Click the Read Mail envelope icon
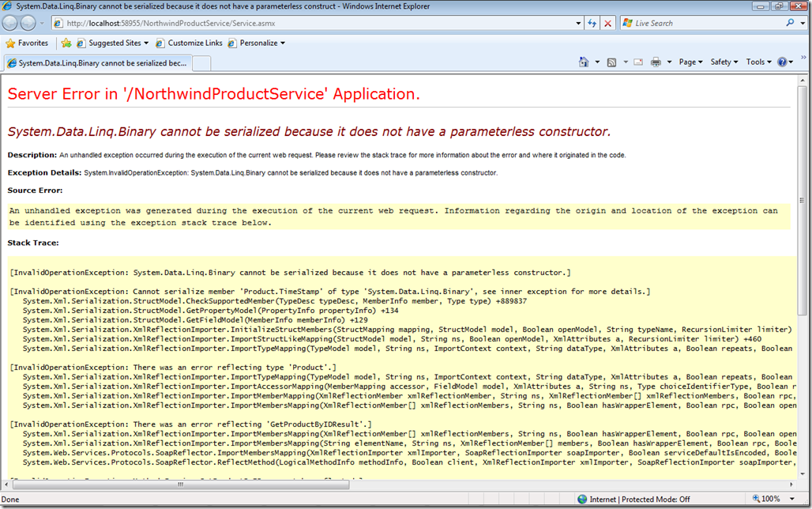Screen dimensions: 812x509 click(x=638, y=62)
